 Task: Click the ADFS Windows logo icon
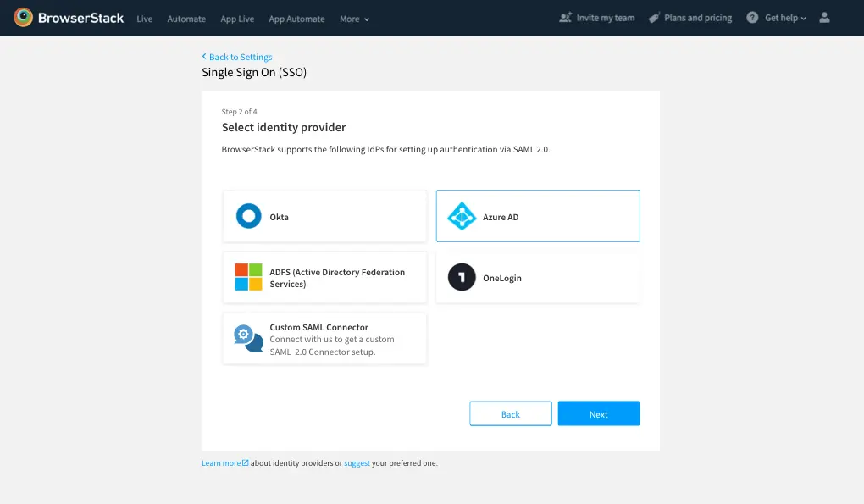[x=248, y=277]
